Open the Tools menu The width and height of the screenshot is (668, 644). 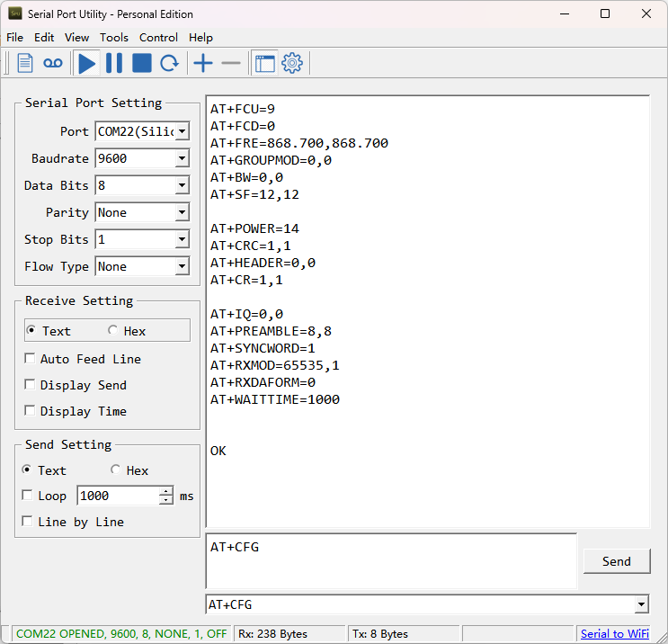point(114,38)
